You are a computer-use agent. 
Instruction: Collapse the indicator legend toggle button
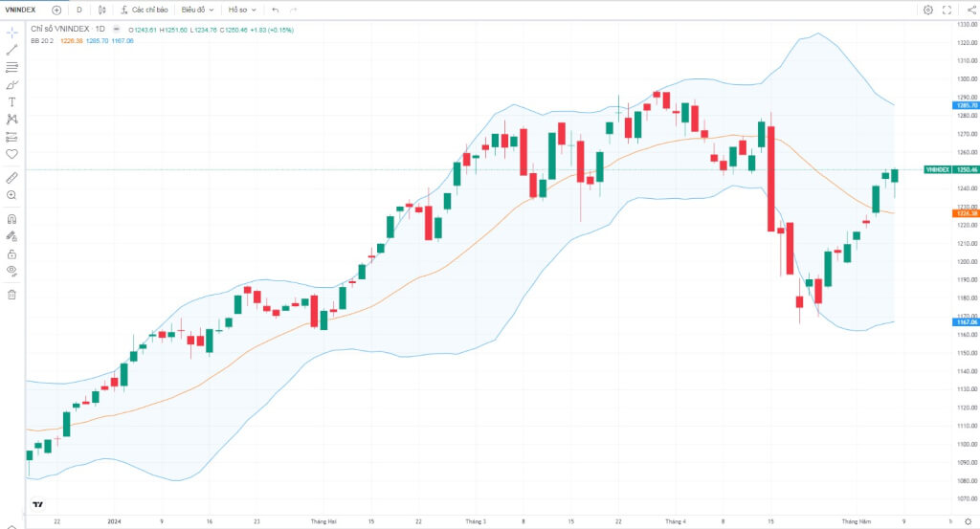coord(116,30)
